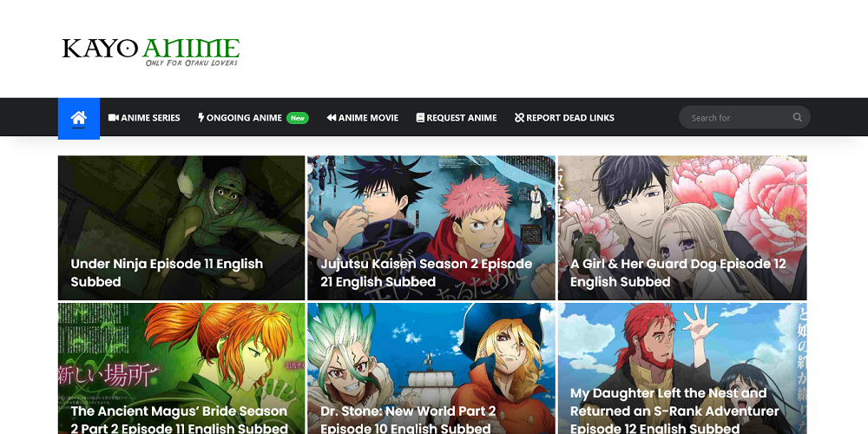The height and width of the screenshot is (434, 868).
Task: Click the video camera icon beside Anime Series
Action: [x=114, y=117]
